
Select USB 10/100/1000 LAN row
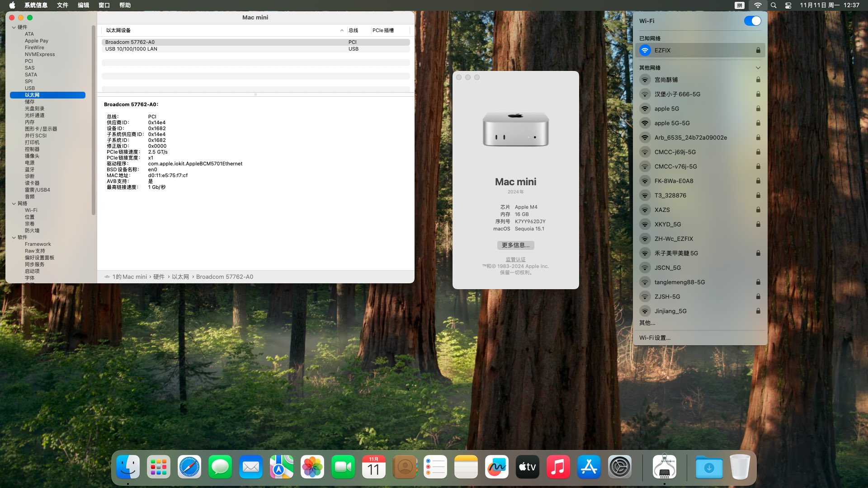click(255, 49)
